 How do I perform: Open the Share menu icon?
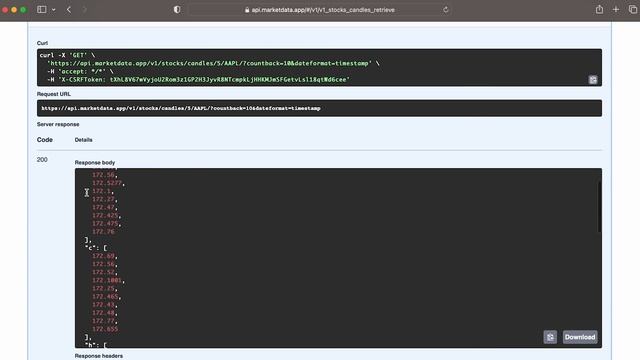coord(599,9)
